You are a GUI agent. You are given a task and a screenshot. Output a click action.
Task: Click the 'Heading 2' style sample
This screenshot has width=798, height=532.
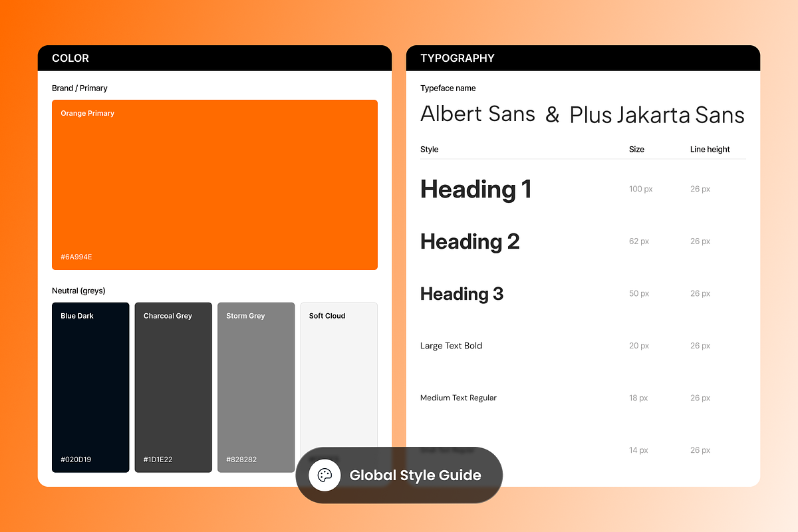coord(470,241)
